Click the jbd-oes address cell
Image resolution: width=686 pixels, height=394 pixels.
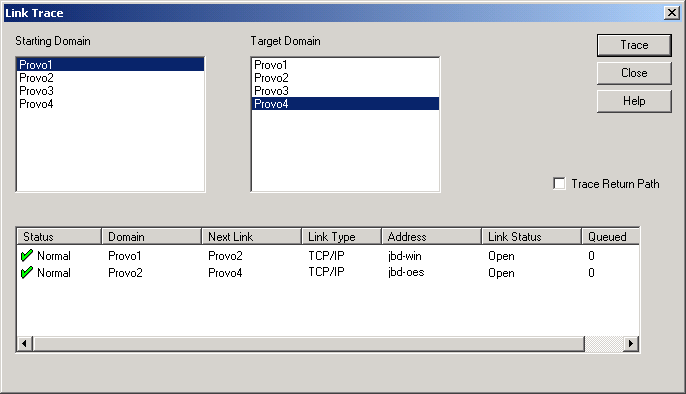(x=406, y=272)
